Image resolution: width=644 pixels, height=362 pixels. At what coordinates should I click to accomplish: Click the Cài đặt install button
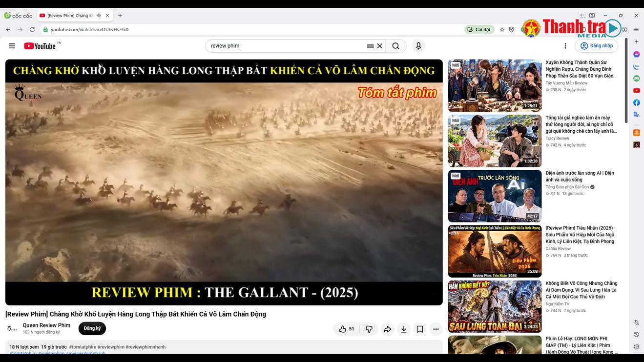pyautogui.click(x=478, y=30)
